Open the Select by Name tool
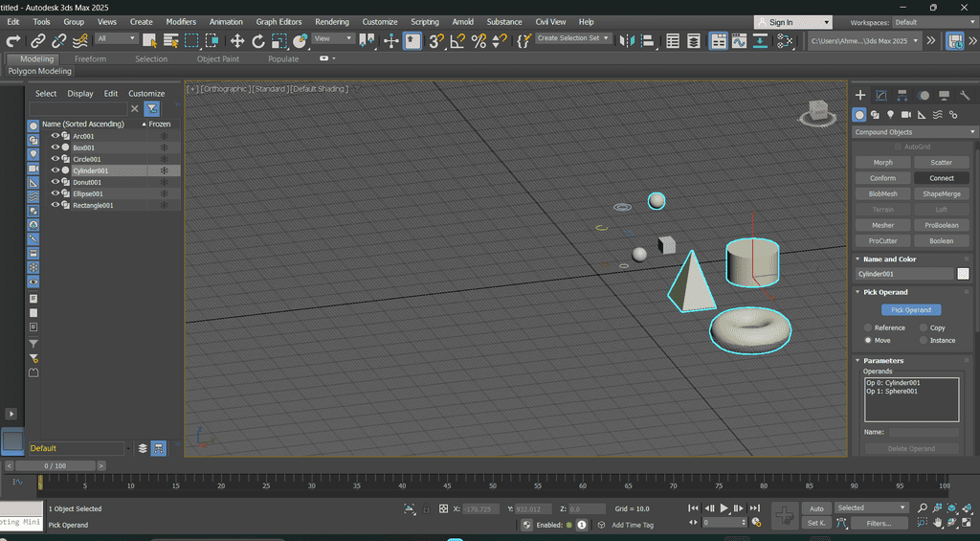Screen dimensions: 980x541 170,41
